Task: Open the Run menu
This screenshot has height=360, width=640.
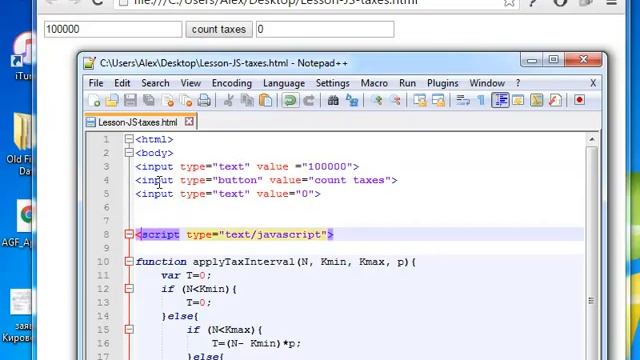Action: click(407, 83)
